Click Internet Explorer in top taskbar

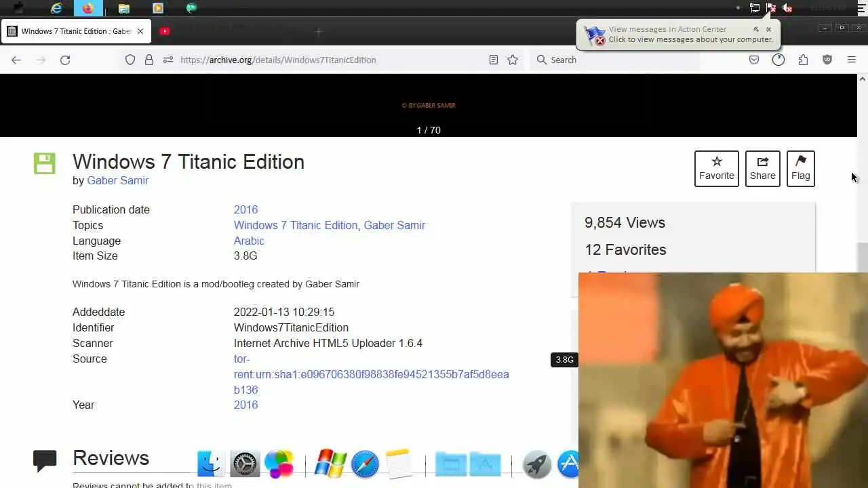click(x=56, y=8)
